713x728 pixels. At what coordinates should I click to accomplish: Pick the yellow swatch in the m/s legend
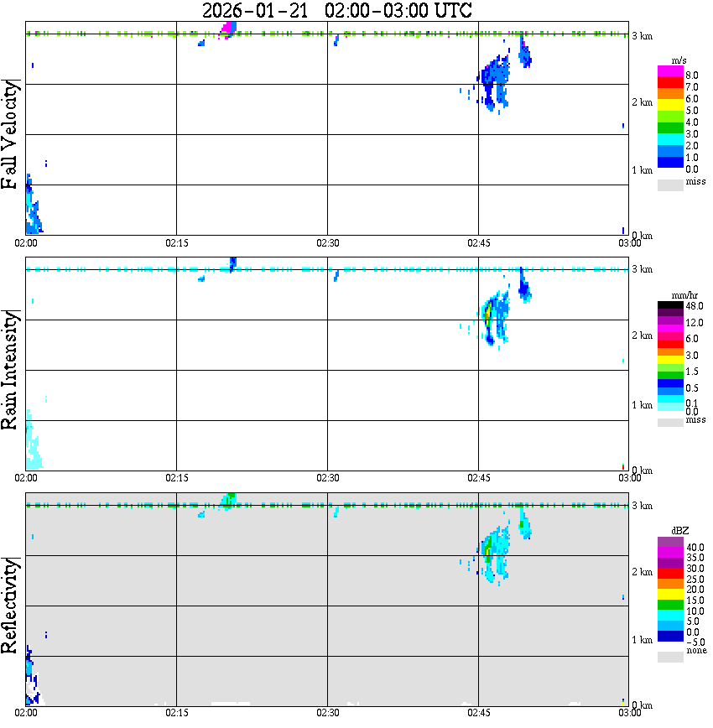point(670,105)
